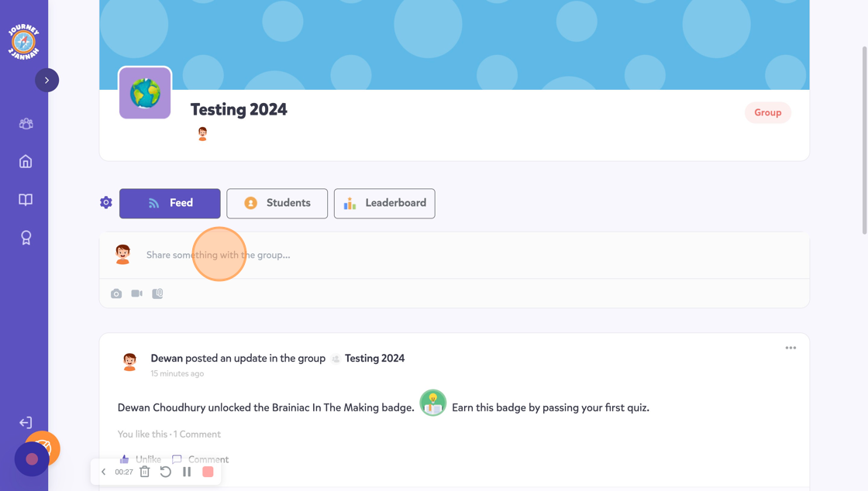Pause the screen recording

point(187,472)
